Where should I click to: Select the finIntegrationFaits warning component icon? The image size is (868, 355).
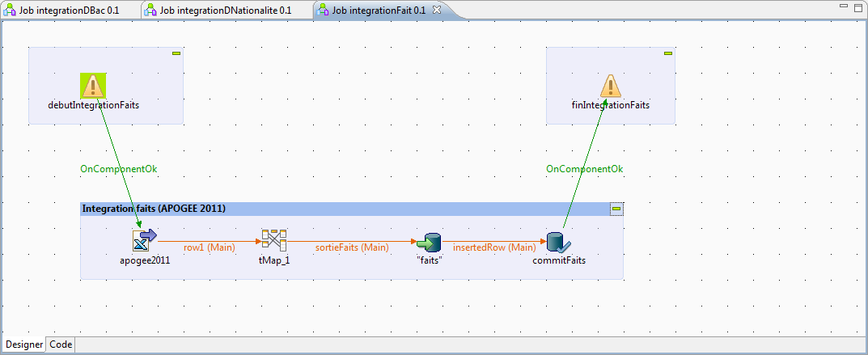pyautogui.click(x=611, y=85)
